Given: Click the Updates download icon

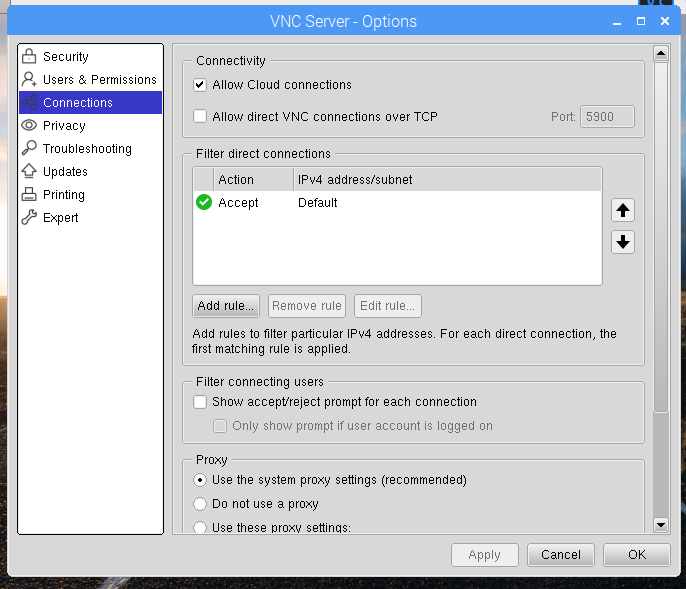Looking at the screenshot, I should [29, 172].
